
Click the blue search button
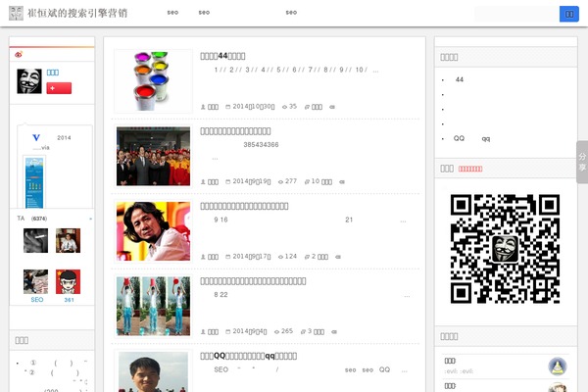click(x=568, y=14)
